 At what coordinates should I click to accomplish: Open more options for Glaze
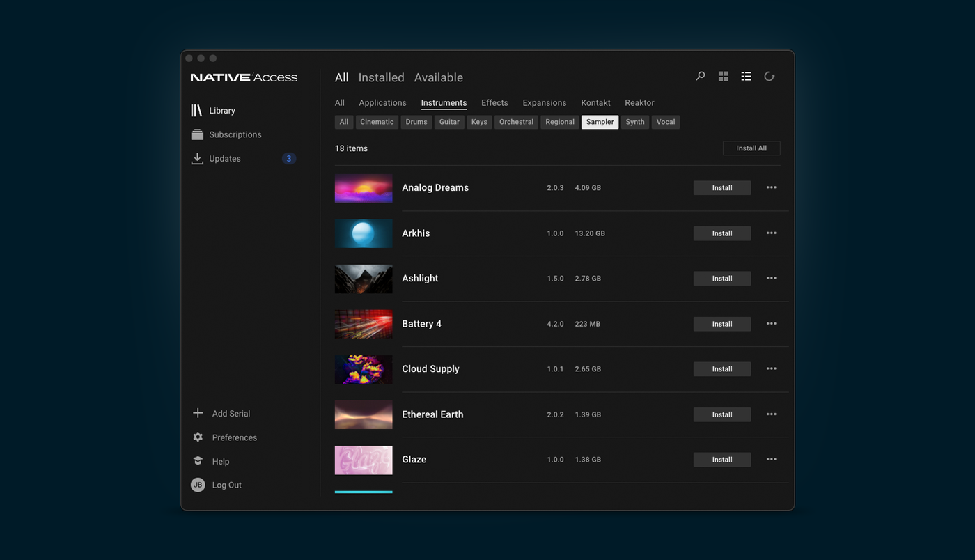point(771,459)
